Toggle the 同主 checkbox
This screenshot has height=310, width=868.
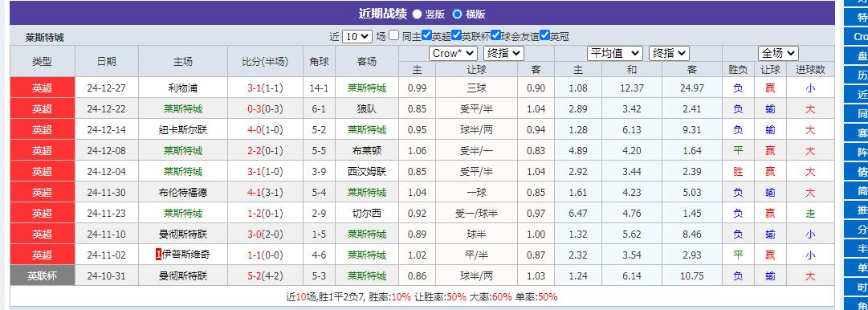pos(393,35)
